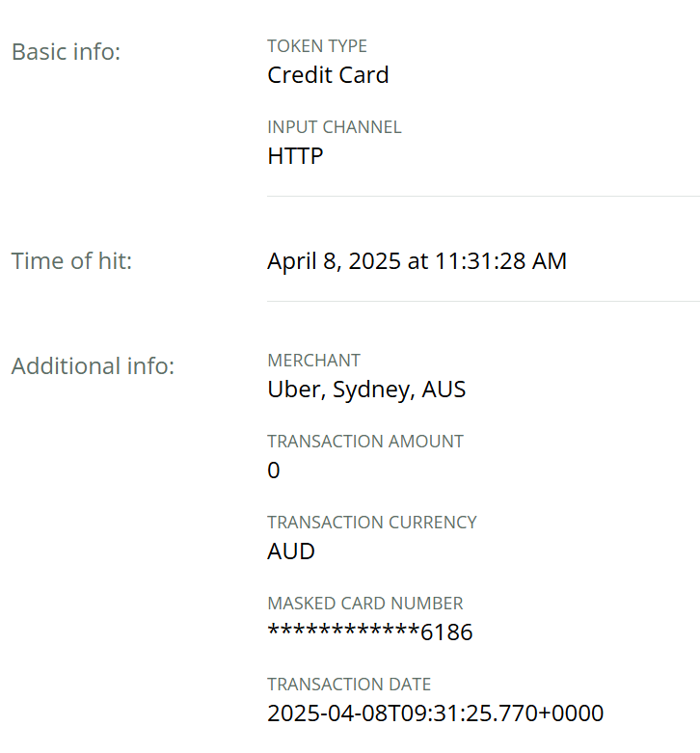The image size is (700, 753).
Task: Select the transaction amount value 0
Action: 274,471
